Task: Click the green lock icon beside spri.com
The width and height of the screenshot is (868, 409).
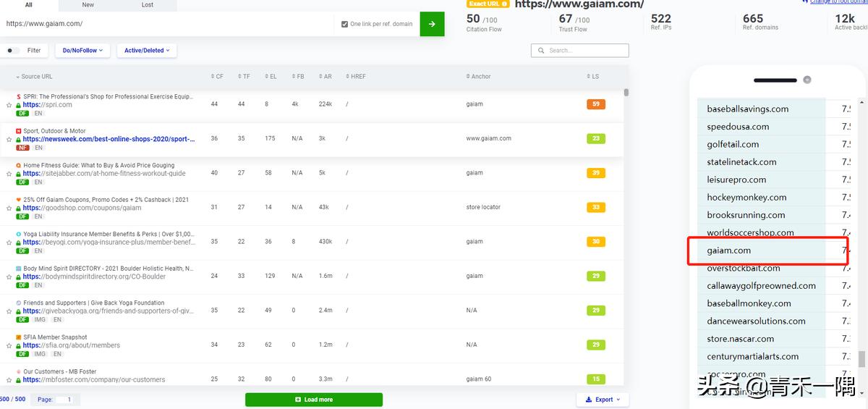Action: [19, 105]
